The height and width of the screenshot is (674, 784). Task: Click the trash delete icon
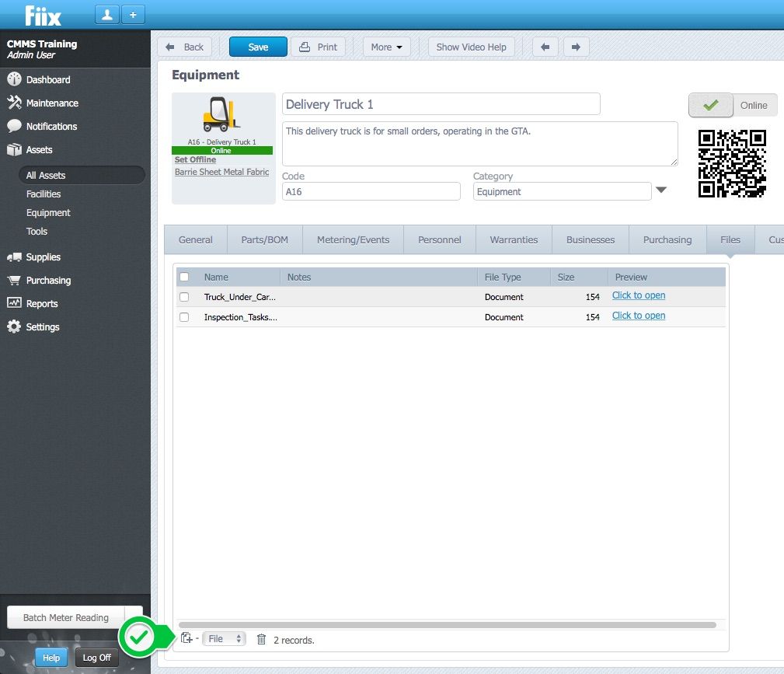(x=261, y=639)
